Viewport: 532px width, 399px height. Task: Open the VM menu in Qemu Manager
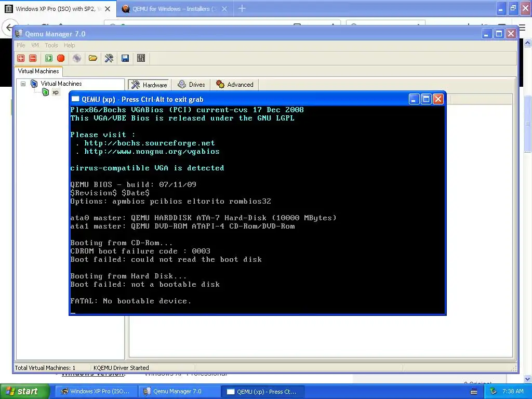tap(35, 45)
